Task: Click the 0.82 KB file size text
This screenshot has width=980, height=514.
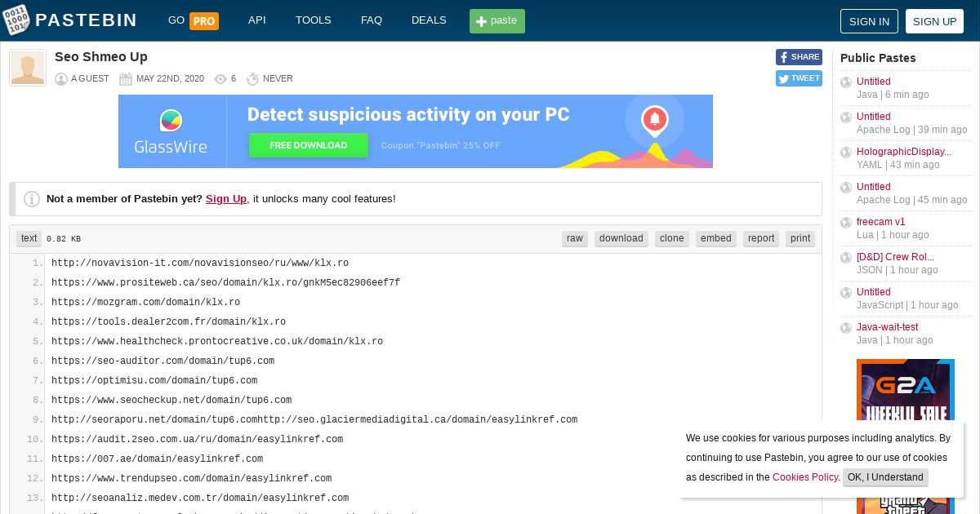Action: [x=64, y=239]
